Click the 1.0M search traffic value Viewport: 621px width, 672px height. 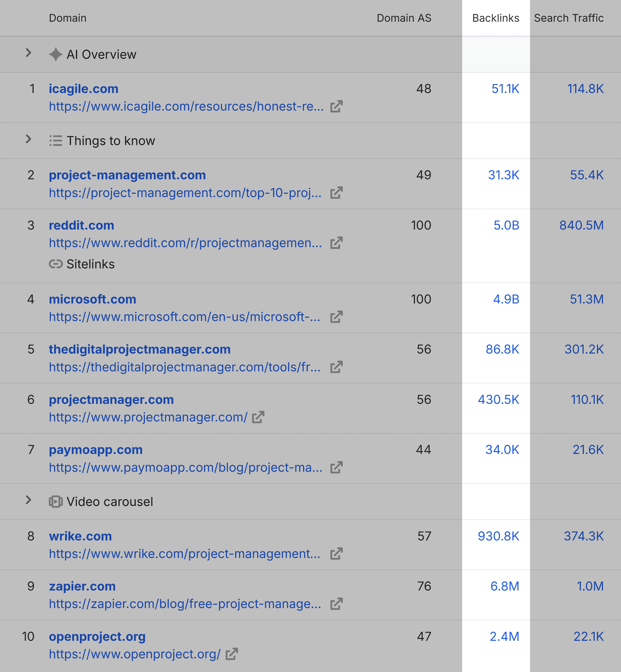tap(590, 586)
